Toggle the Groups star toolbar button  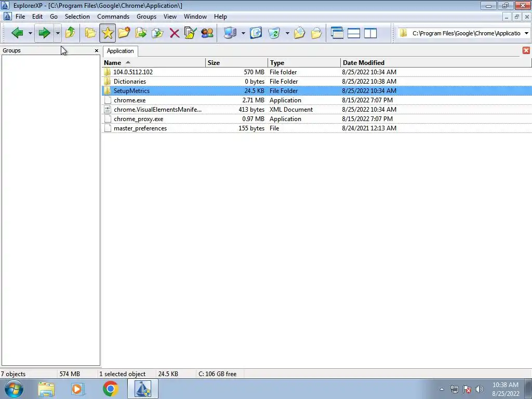coord(108,33)
